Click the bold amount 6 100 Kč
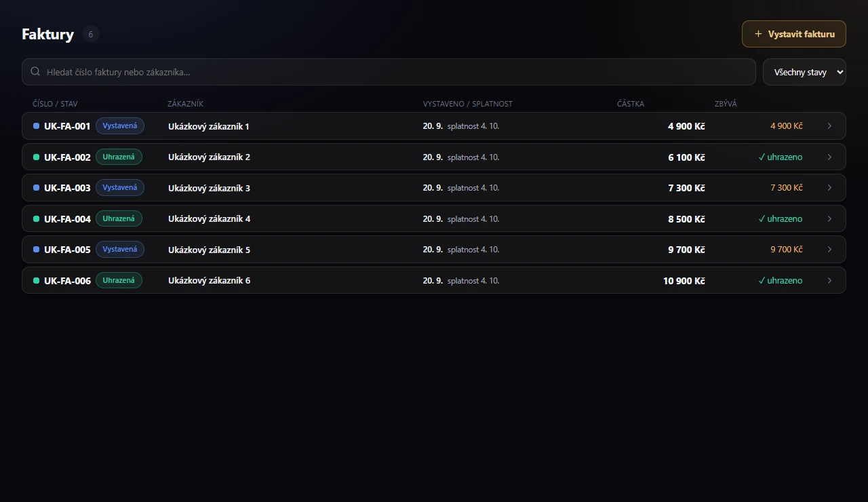The height and width of the screenshot is (502, 868). pyautogui.click(x=686, y=157)
